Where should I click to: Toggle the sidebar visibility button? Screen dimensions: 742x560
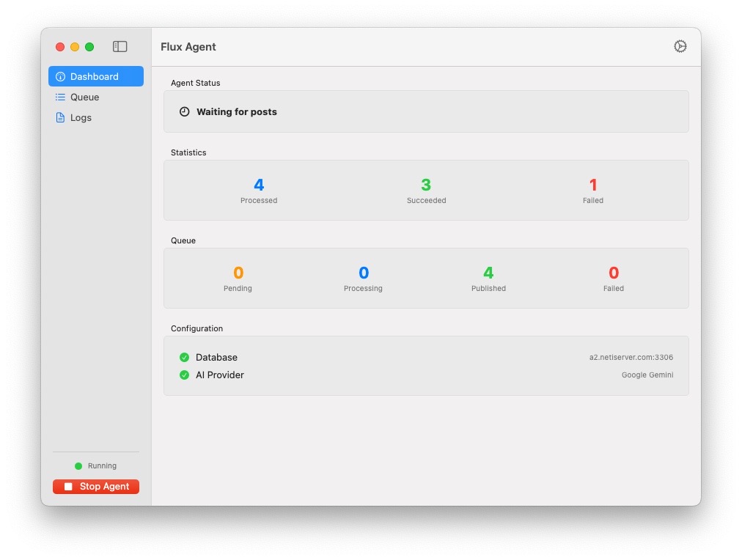coord(120,47)
